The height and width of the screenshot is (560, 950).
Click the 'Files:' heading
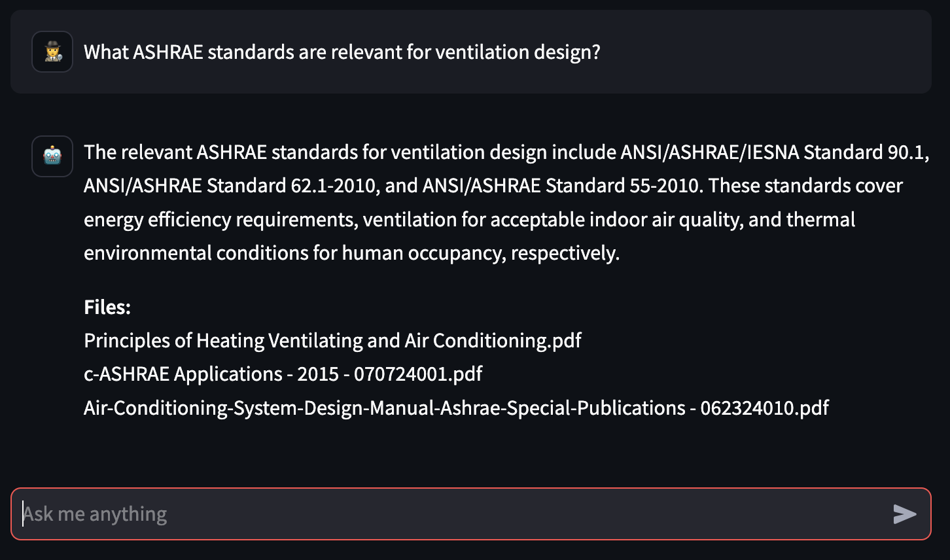click(x=107, y=307)
